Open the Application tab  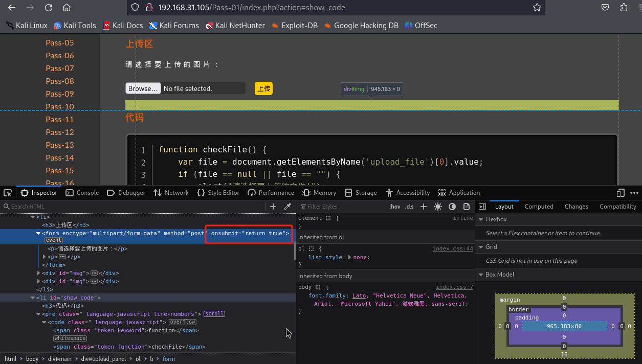click(459, 193)
